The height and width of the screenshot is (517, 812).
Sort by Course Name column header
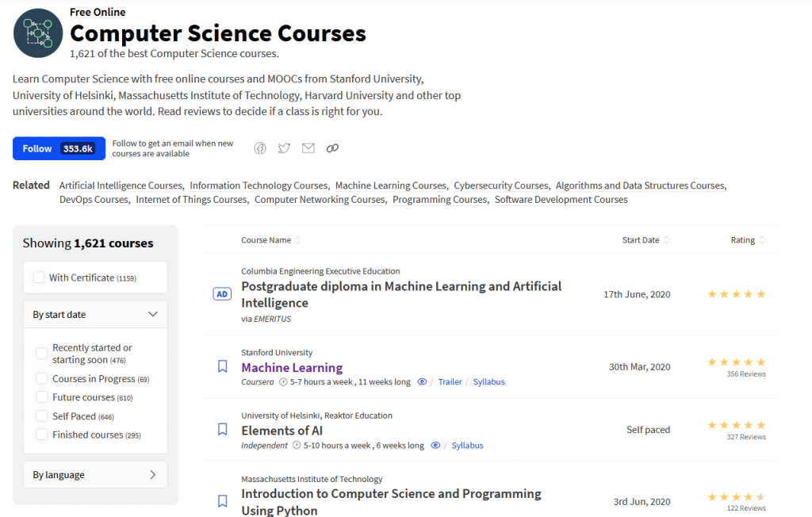[x=271, y=239]
